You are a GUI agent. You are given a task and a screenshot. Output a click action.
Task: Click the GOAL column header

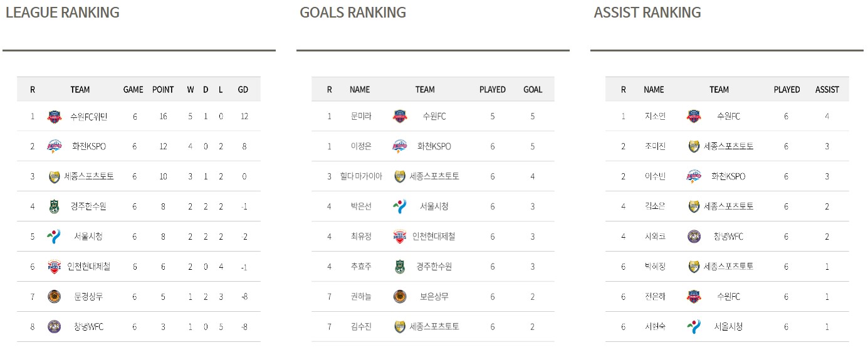533,90
